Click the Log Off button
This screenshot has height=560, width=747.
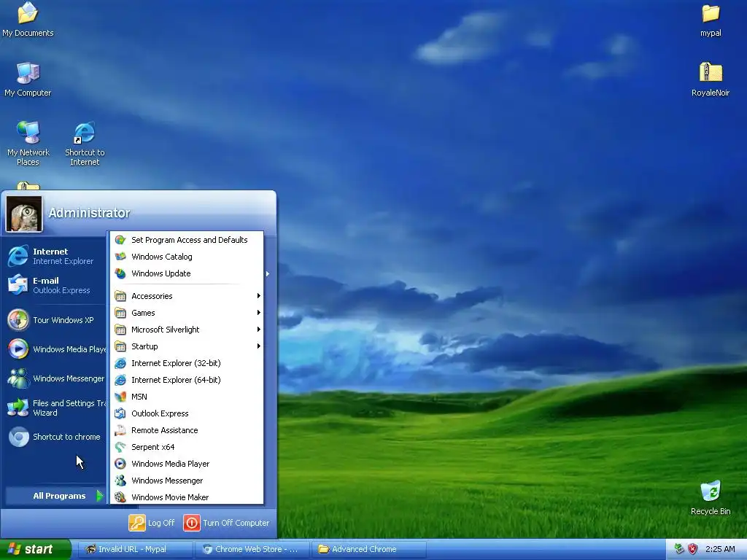pyautogui.click(x=152, y=523)
